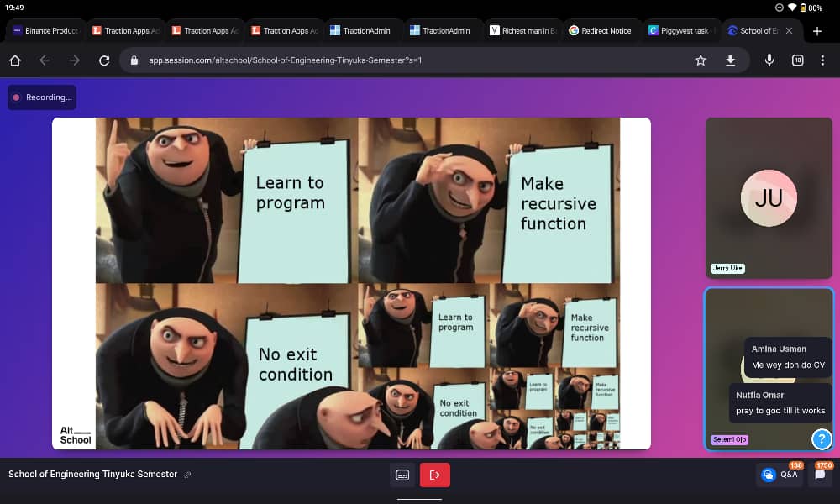Switch to first TractionAdmin tab

(x=364, y=30)
